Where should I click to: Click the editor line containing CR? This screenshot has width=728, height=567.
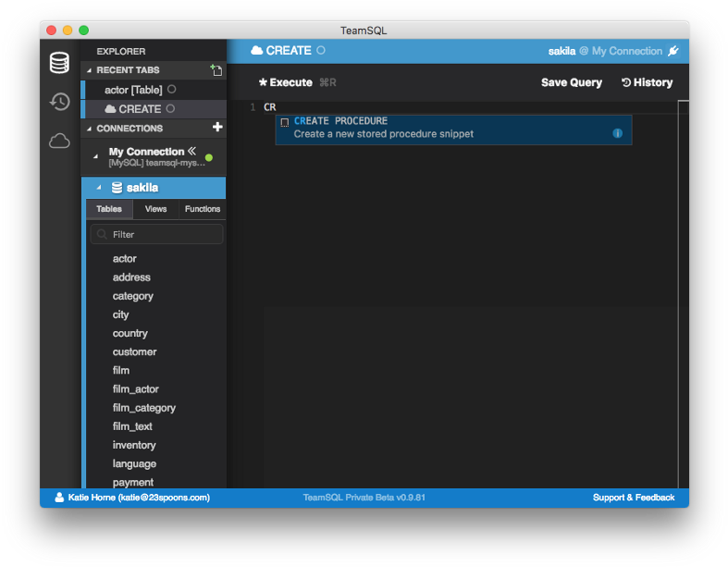coord(469,107)
